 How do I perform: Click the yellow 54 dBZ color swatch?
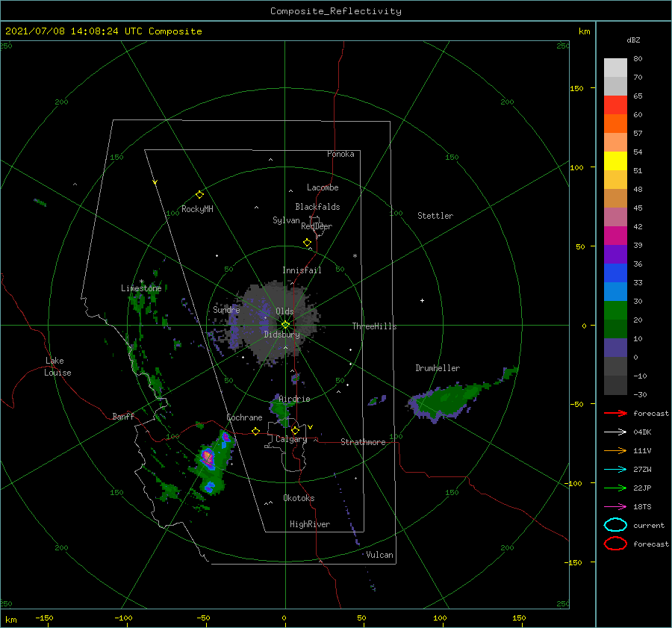pyautogui.click(x=615, y=161)
